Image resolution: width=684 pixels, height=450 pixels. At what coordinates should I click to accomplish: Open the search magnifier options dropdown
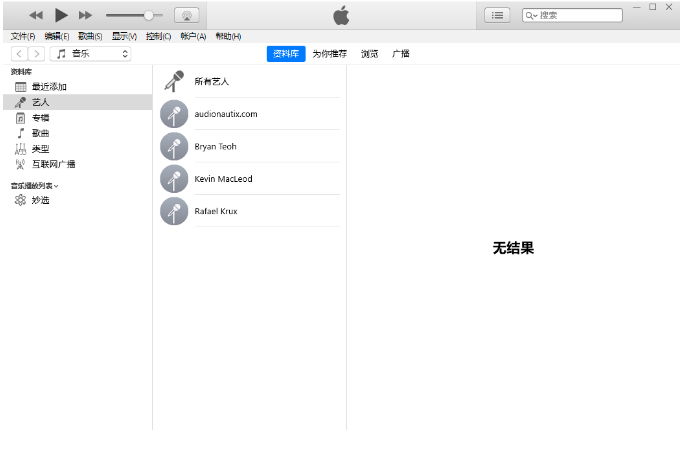(531, 16)
